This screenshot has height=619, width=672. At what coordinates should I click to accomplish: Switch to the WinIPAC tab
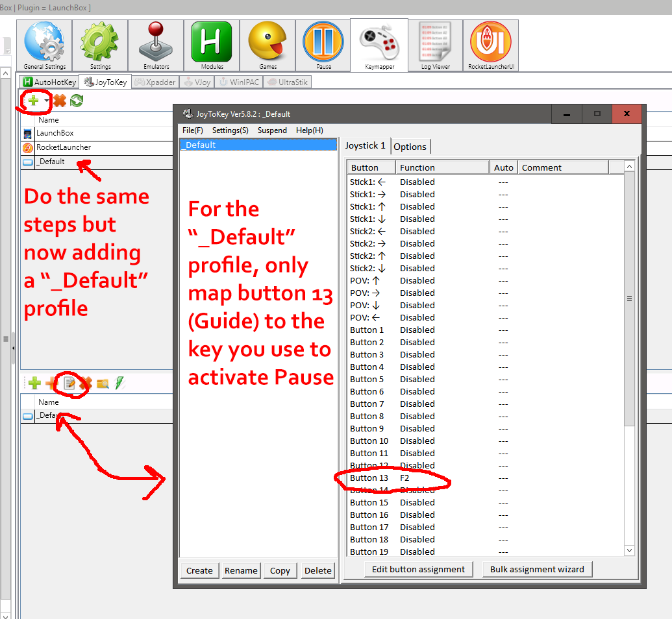click(x=239, y=82)
